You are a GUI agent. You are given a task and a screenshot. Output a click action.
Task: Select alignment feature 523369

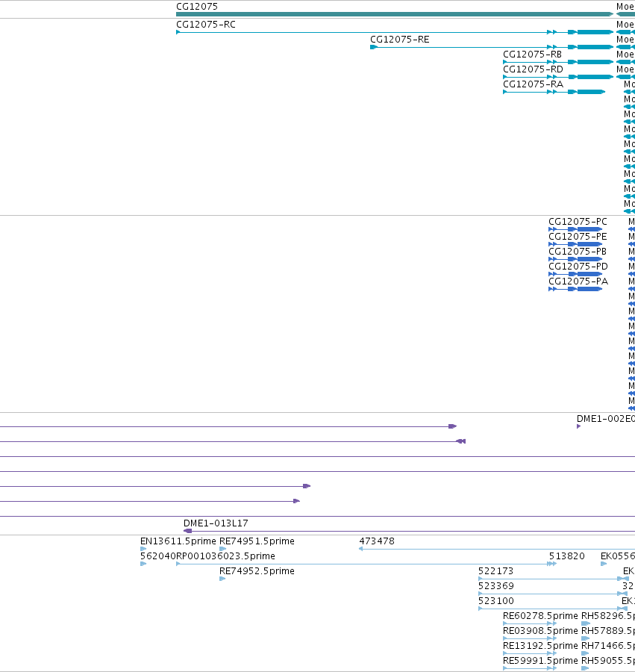[496, 586]
